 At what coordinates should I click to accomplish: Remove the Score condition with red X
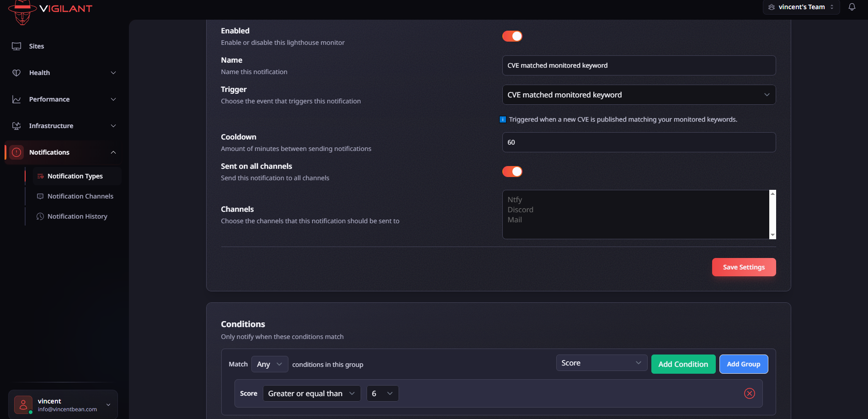(x=749, y=393)
